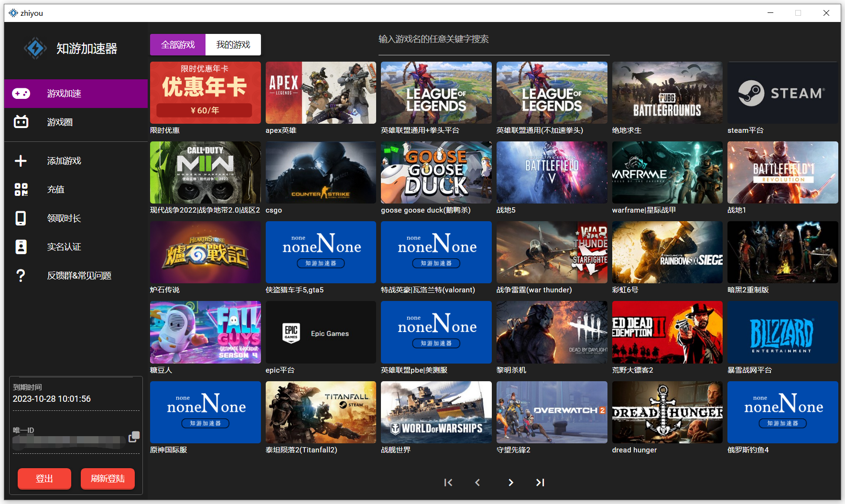Click the plus icon for 添加游戏
Screen dimensions: 845x504
pos(21,161)
